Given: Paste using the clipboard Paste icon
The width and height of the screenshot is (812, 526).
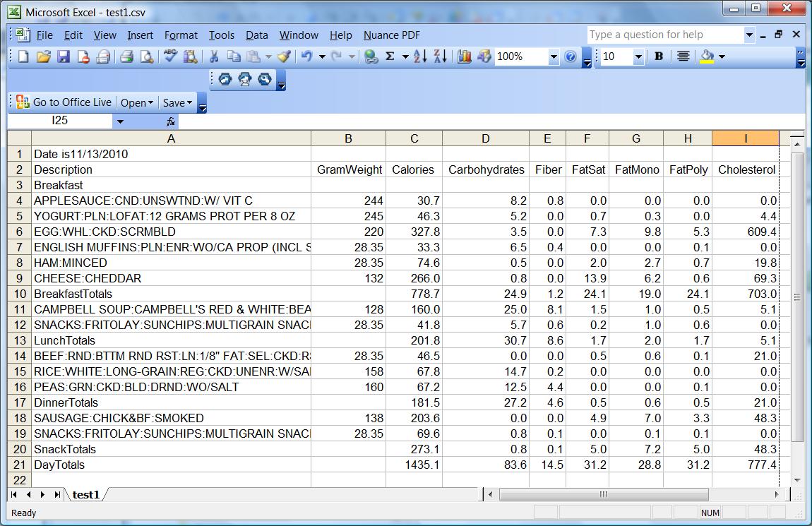Looking at the screenshot, I should click(253, 56).
